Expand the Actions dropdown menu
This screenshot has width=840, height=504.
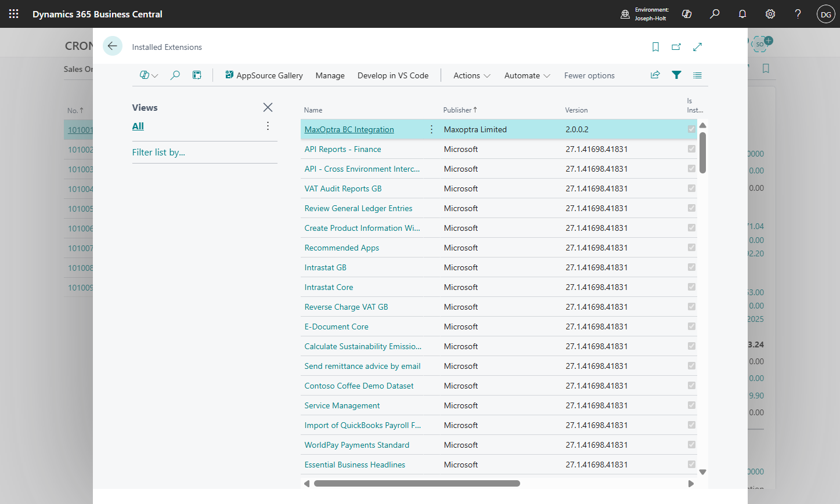[x=472, y=75]
